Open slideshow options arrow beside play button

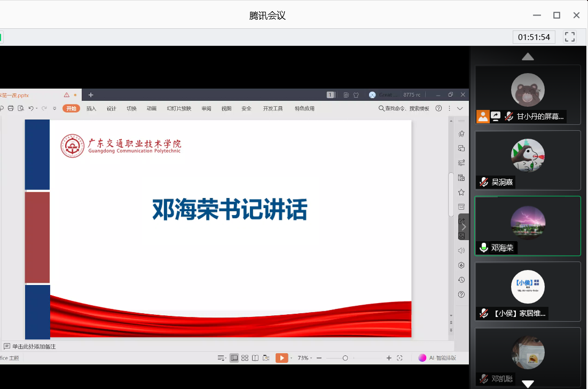[292, 358]
